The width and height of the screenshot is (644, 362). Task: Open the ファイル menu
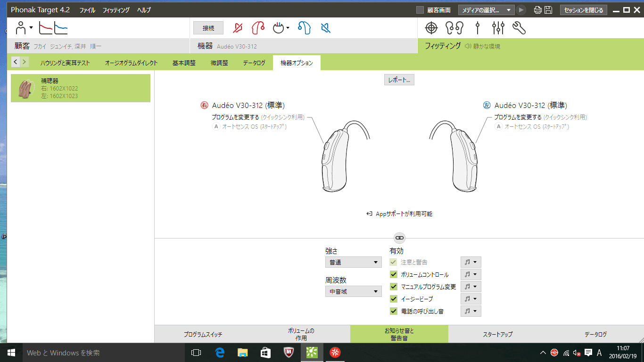coord(87,10)
